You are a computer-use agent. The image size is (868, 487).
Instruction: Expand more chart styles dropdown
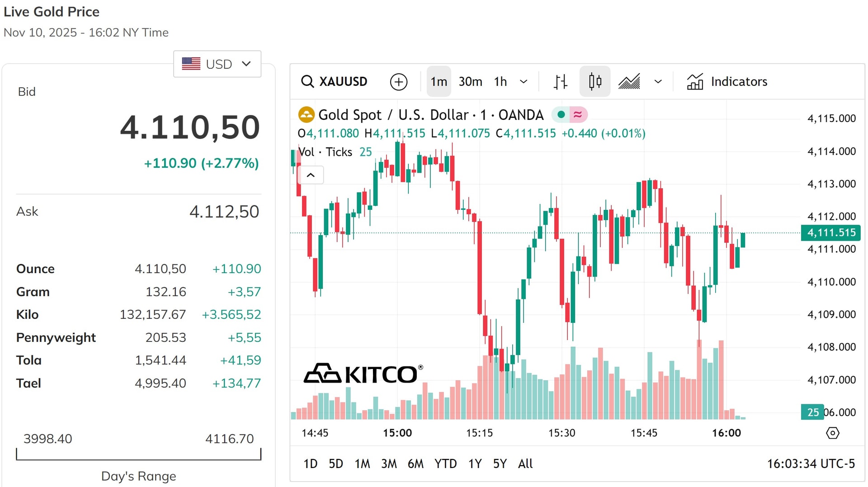[658, 82]
